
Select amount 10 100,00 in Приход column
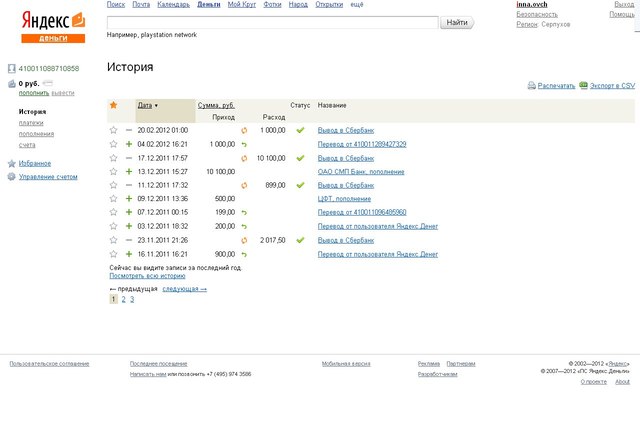[221, 172]
